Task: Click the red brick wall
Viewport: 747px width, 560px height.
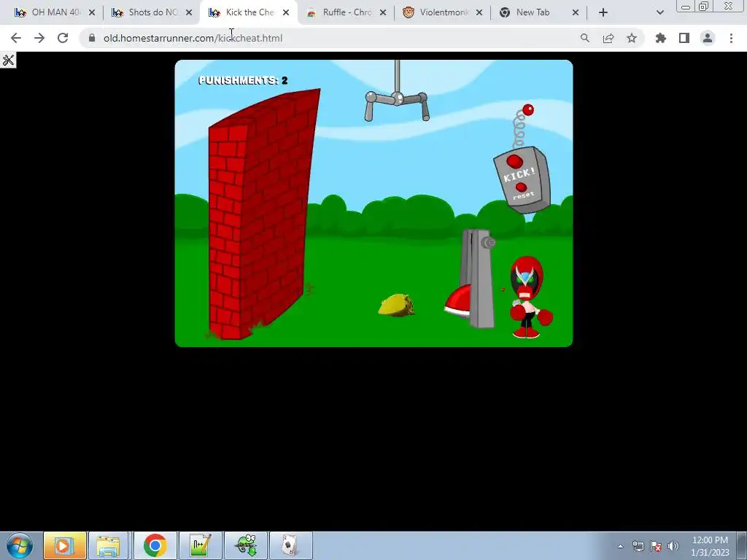Action: tap(263, 214)
